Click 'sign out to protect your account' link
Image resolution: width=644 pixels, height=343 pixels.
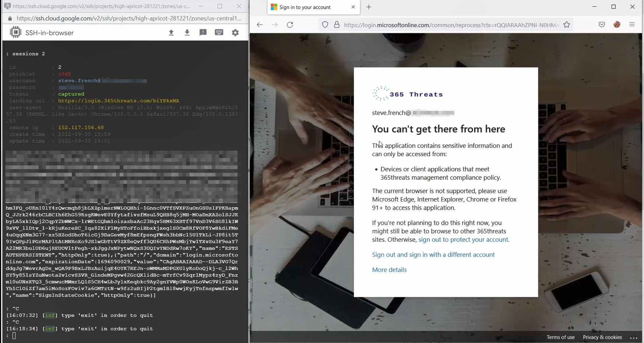coord(463,239)
